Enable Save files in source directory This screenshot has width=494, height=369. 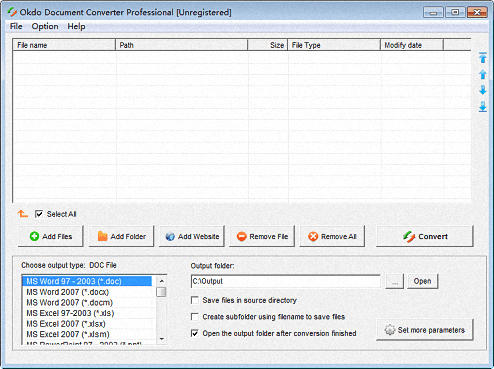tap(195, 300)
